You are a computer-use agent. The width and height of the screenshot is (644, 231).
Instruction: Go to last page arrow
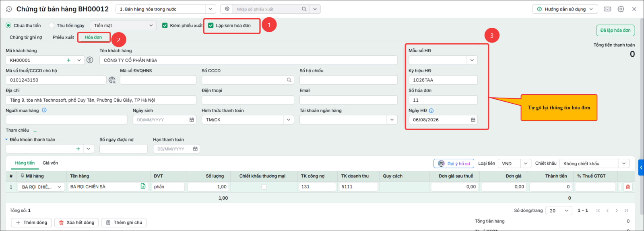[x=626, y=211]
